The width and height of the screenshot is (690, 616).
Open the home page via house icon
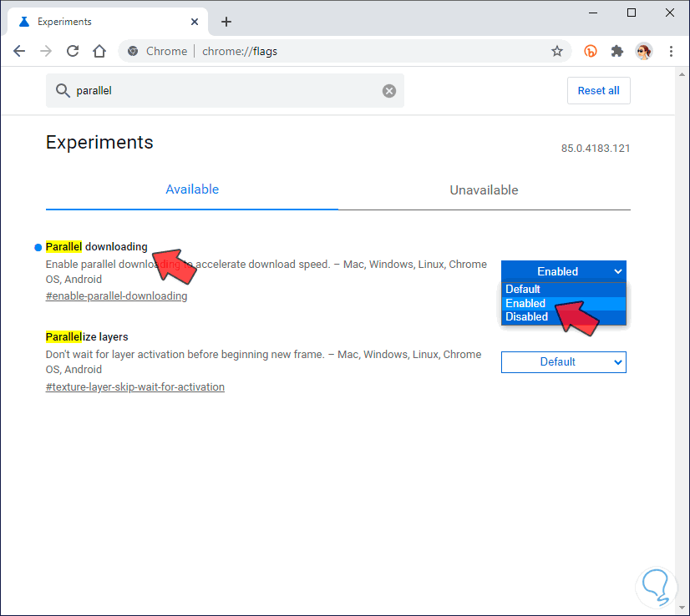(x=99, y=51)
